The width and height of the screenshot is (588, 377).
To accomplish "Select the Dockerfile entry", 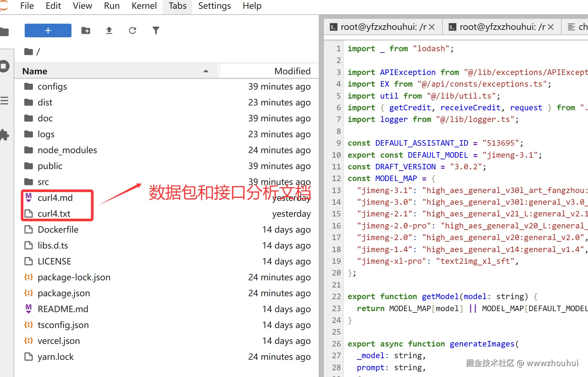I will tap(167, 230).
